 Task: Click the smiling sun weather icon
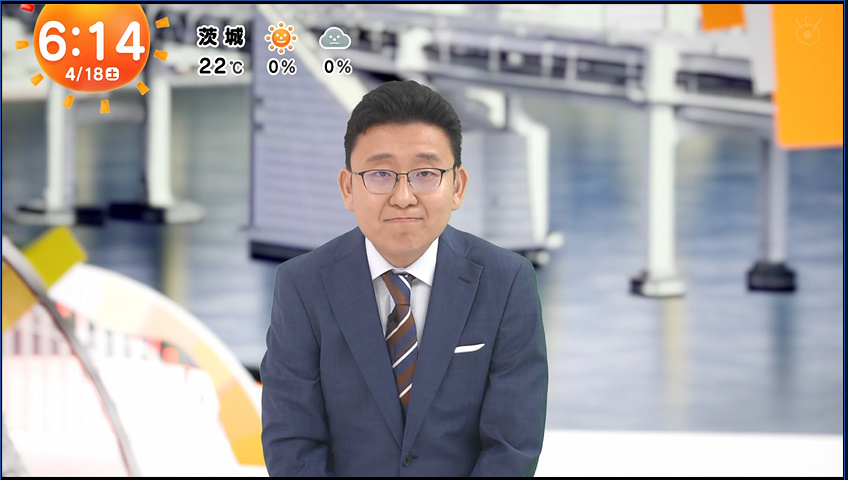[x=281, y=38]
